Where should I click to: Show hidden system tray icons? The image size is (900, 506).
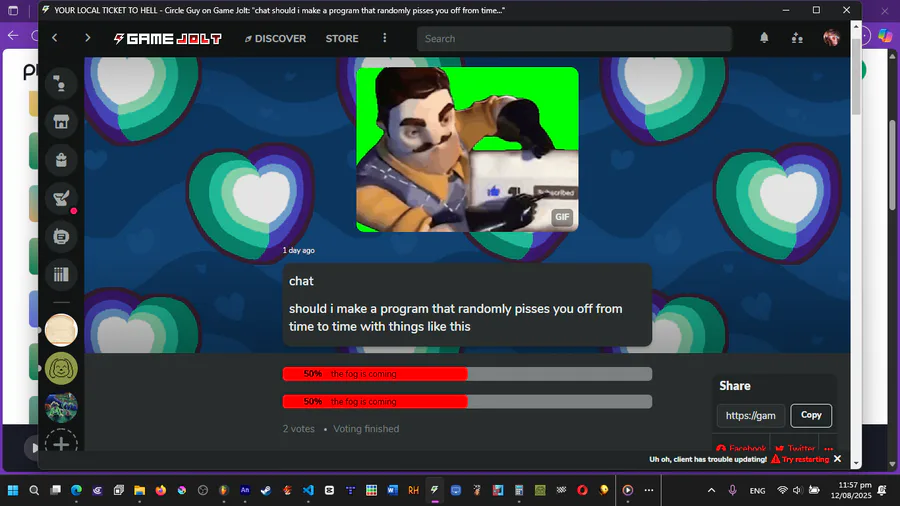pyautogui.click(x=711, y=490)
